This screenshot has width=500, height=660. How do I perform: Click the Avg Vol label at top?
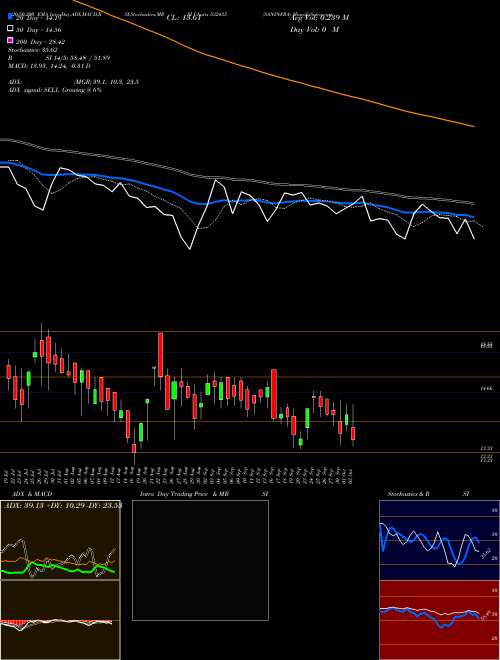point(320,18)
